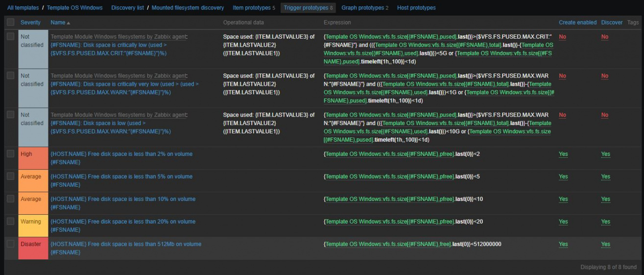The width and height of the screenshot is (644, 275).
Task: Select the checkbox for the 512Mb Disaster trigger
Action: click(x=11, y=244)
